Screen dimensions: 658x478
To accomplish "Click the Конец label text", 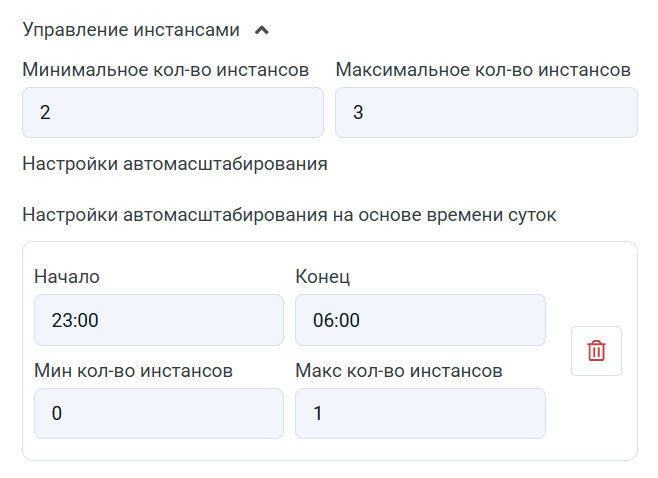I will tap(323, 276).
